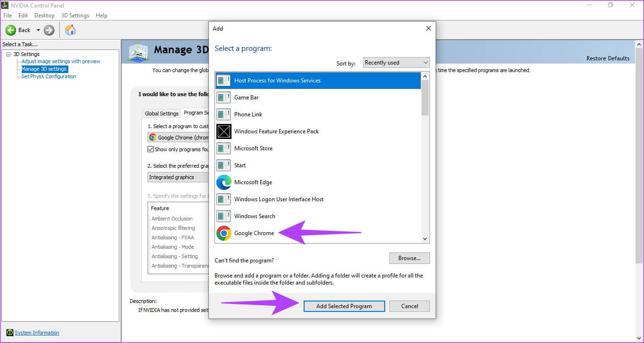
Task: Click the Host Process for Windows Services icon
Action: (x=223, y=81)
